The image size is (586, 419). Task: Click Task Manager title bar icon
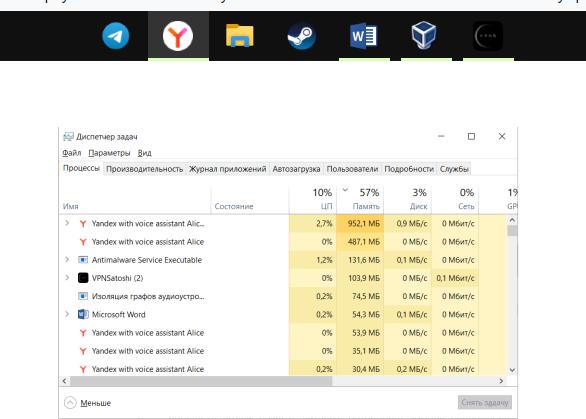tap(68, 137)
